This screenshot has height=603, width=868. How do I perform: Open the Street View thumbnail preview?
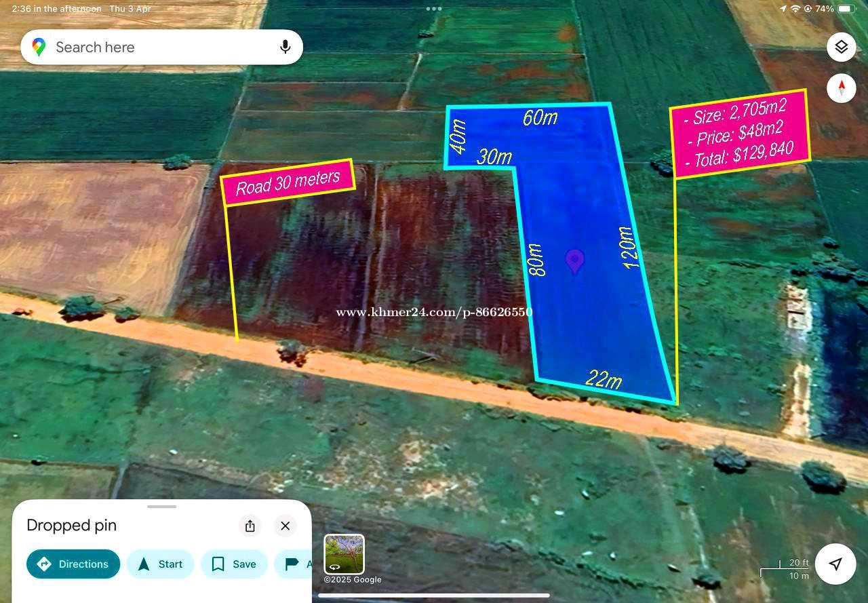(x=344, y=554)
